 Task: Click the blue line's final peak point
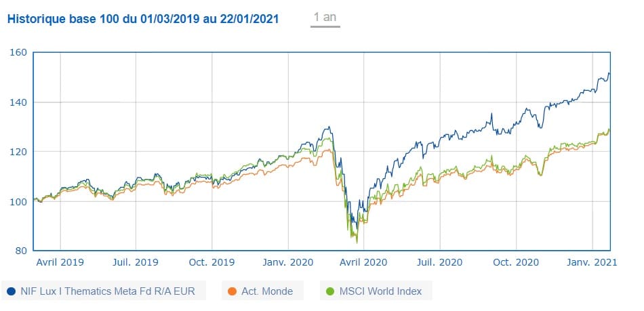tap(609, 73)
